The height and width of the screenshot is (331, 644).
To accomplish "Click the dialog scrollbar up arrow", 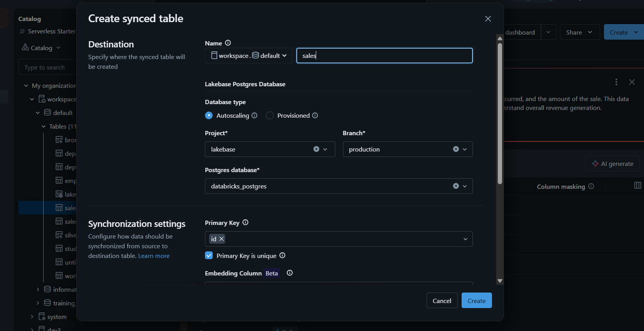I will coord(500,38).
